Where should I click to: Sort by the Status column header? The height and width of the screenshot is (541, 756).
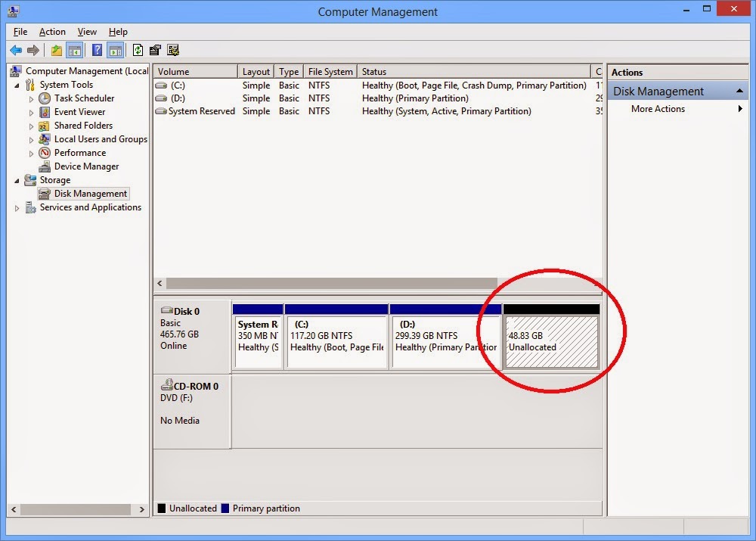(474, 71)
